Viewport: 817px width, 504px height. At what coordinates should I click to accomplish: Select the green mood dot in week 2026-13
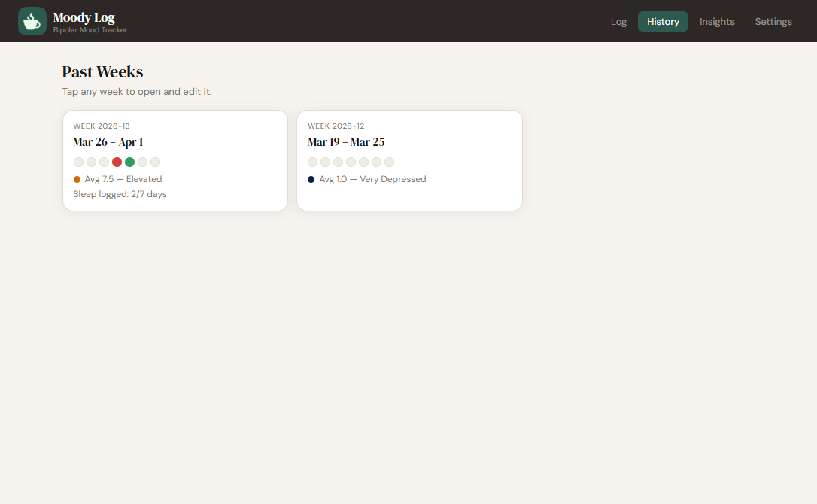coord(129,162)
